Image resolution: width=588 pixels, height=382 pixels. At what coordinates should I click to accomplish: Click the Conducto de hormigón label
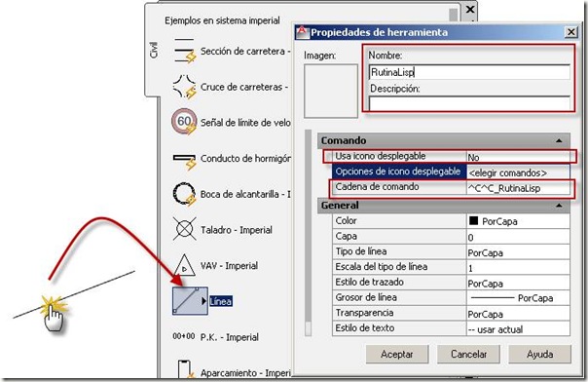[245, 158]
